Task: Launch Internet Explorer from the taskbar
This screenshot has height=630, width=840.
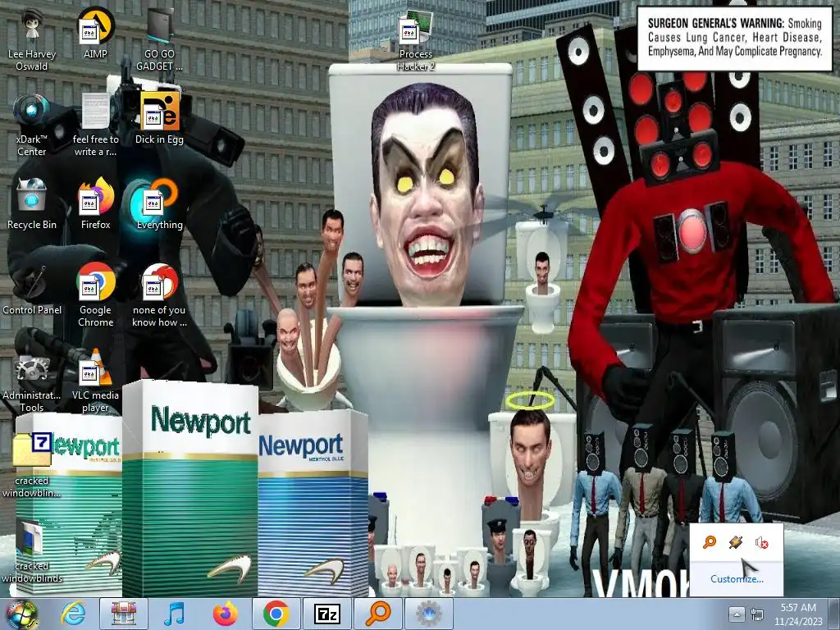Action: 73,614
